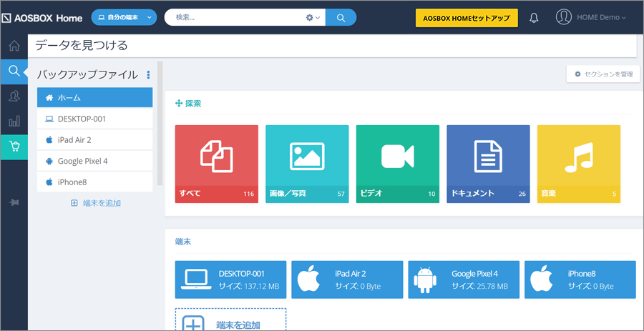The height and width of the screenshot is (331, 644).
Task: Open the Home icon in left sidebar
Action: click(14, 46)
